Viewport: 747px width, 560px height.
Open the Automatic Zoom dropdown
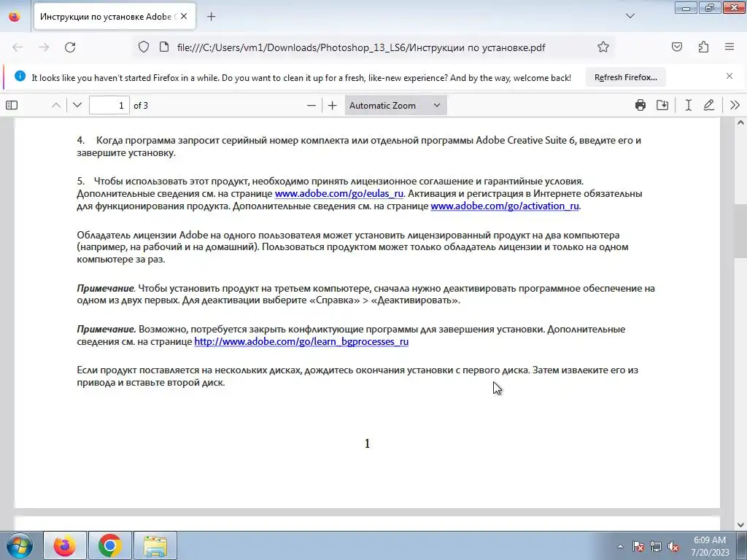(x=395, y=105)
